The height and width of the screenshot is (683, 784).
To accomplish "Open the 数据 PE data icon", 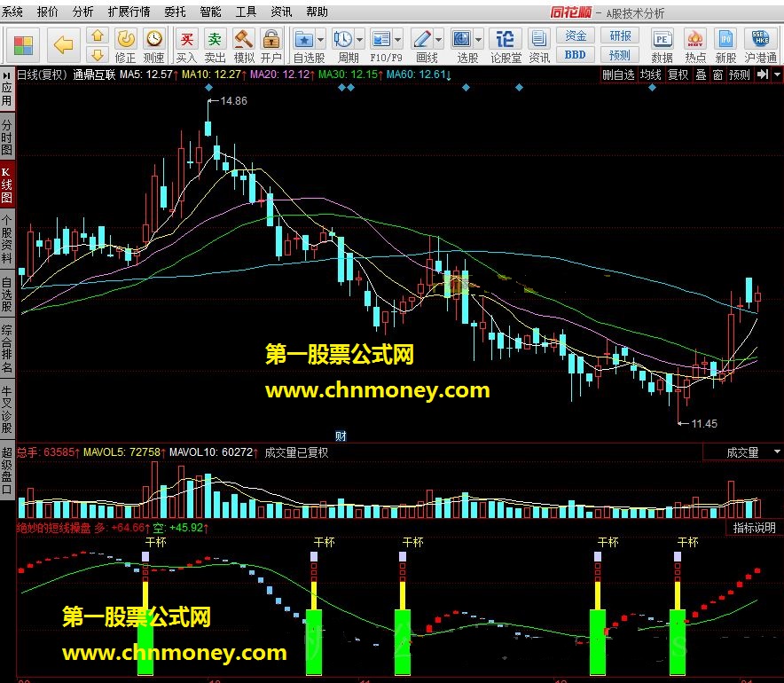I will click(662, 45).
